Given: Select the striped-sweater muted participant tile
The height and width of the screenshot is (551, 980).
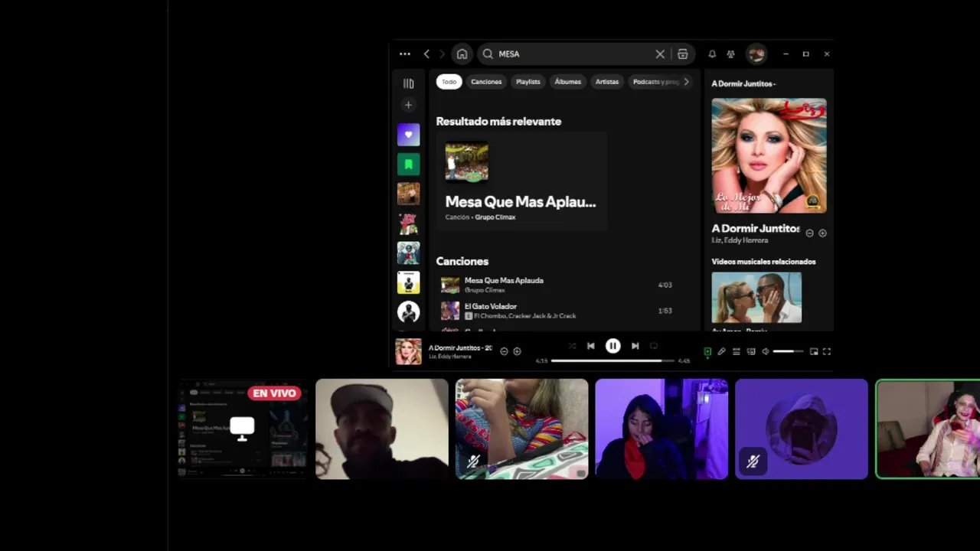Looking at the screenshot, I should (522, 429).
